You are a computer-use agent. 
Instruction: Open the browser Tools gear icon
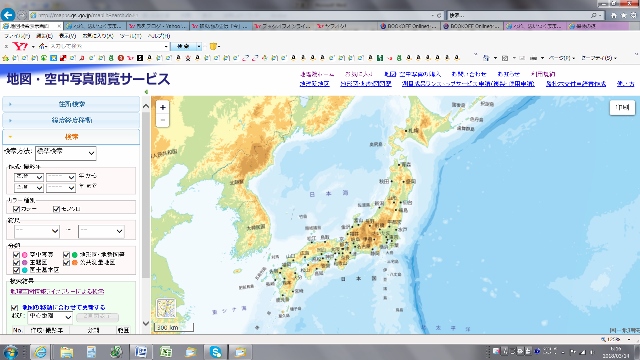pos(633,16)
